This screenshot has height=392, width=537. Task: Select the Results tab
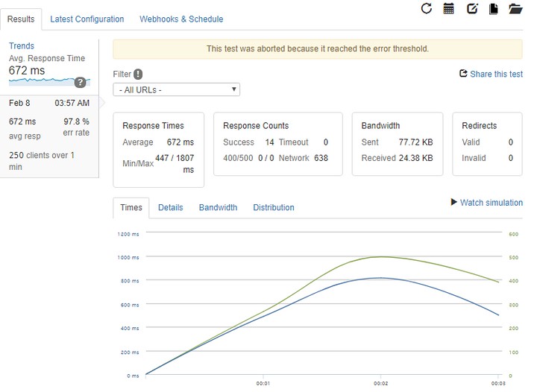click(21, 19)
